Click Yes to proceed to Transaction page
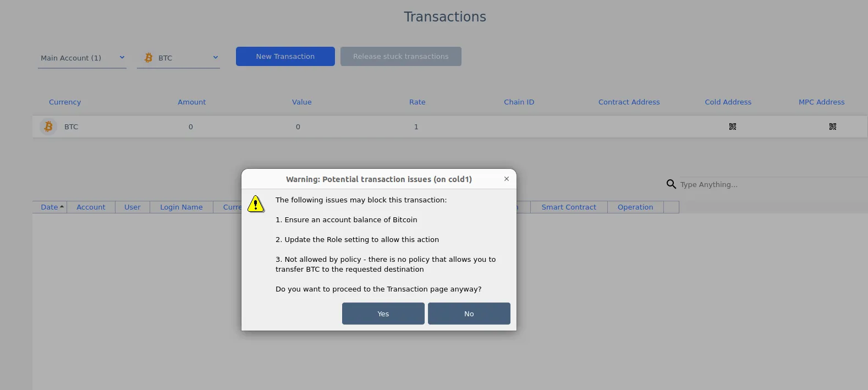Viewport: 868px width, 390px height. pos(383,314)
